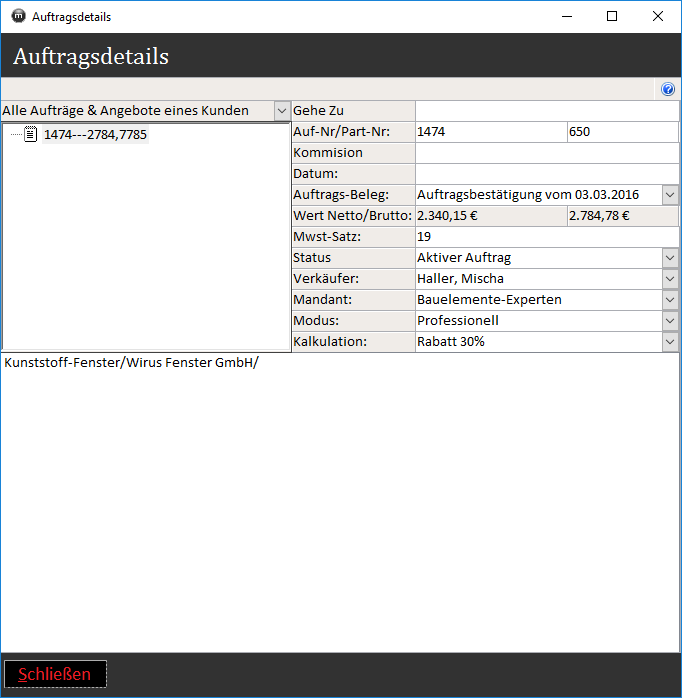Select tree entry 1474---2784,7785
682x698 pixels.
tap(95, 134)
